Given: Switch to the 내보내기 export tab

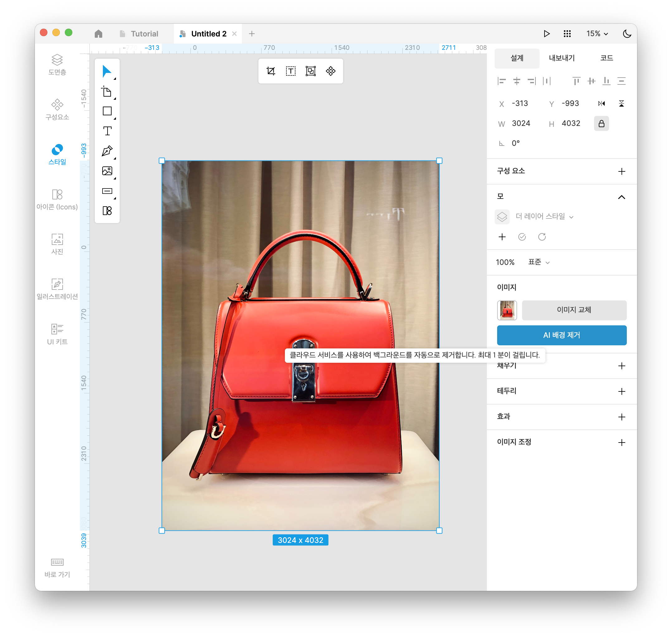Looking at the screenshot, I should (x=561, y=58).
